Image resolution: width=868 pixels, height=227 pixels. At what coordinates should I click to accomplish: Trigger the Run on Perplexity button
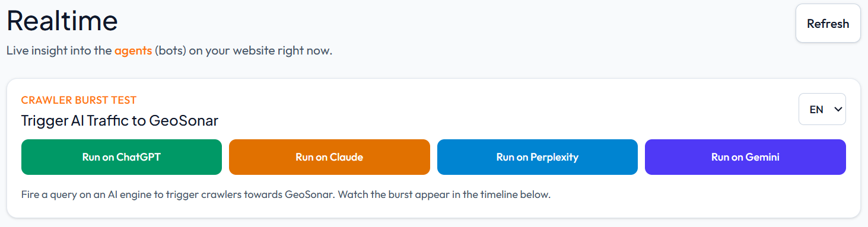coord(538,157)
